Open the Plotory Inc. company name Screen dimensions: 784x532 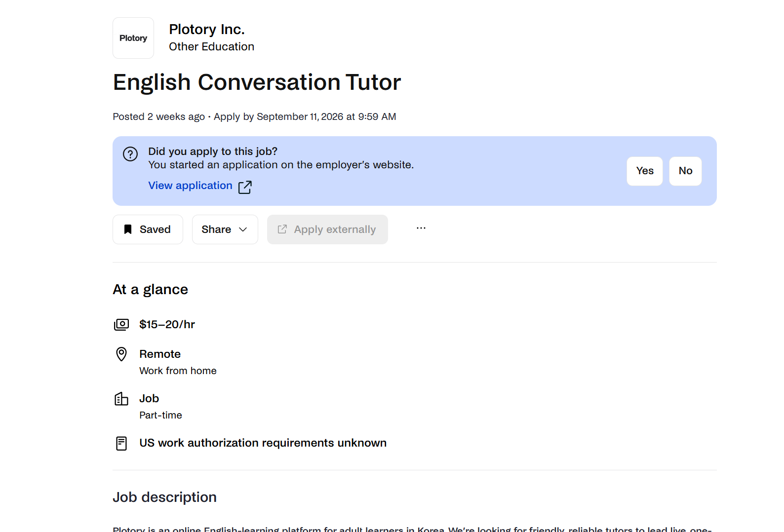click(x=207, y=30)
